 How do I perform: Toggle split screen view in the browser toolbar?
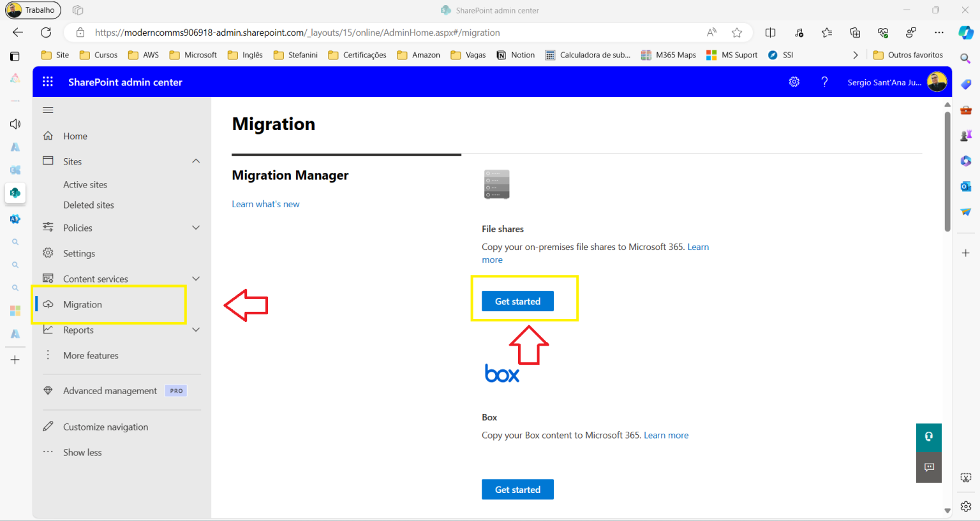(x=770, y=33)
